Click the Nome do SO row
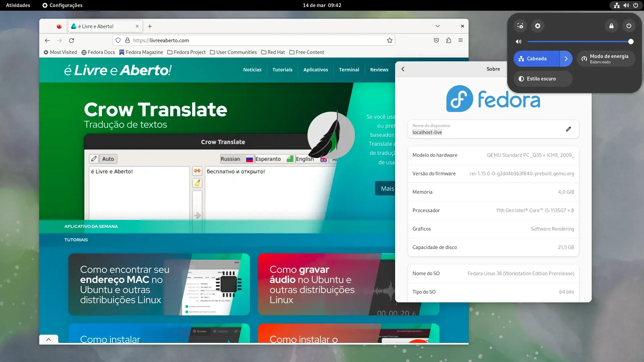This screenshot has width=644, height=362. click(493, 274)
